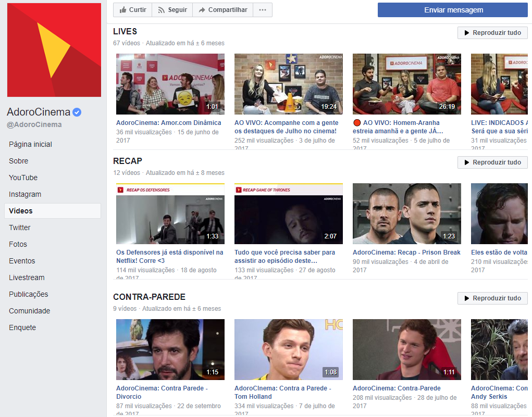Open the AdoroCinema profile picture
The image size is (532, 417).
(54, 50)
